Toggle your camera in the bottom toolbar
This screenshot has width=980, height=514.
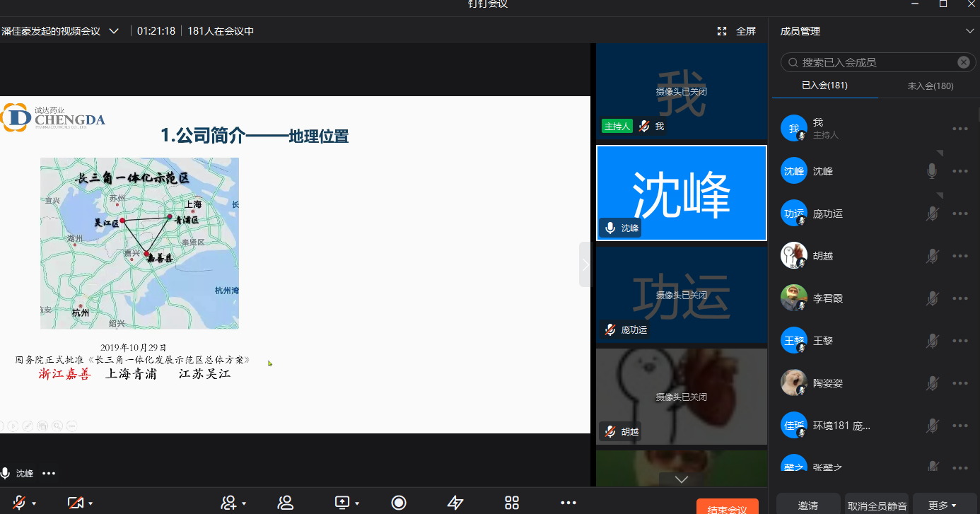[x=75, y=503]
